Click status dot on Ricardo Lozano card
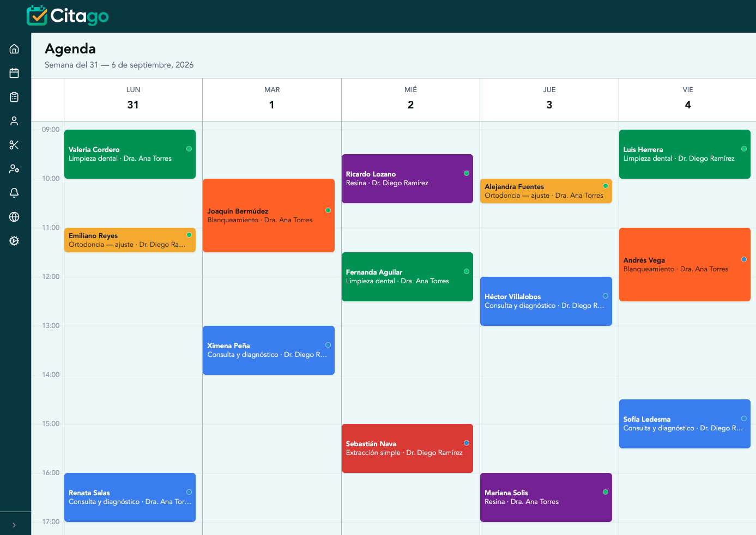This screenshot has height=535, width=756. 467,173
